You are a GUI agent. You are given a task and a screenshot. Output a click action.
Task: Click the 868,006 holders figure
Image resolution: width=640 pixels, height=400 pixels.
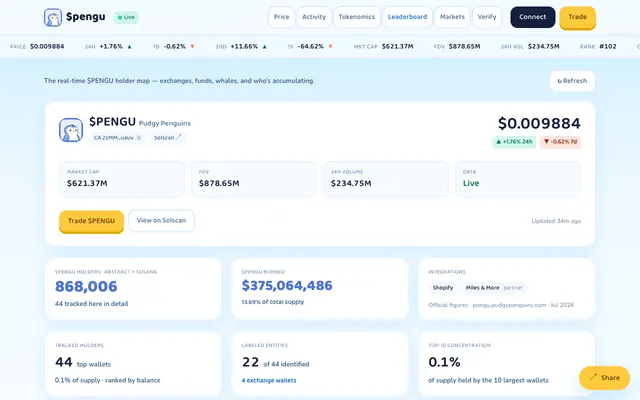point(86,287)
